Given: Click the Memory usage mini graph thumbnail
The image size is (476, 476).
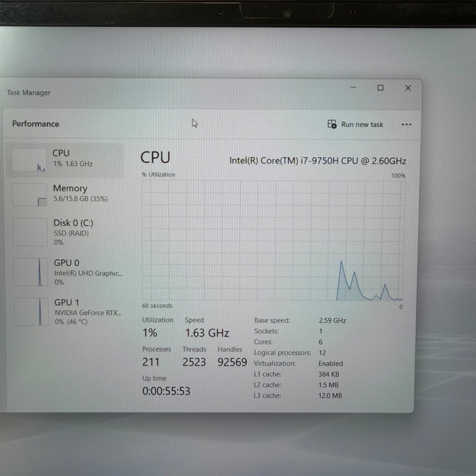Looking at the screenshot, I should pos(30,195).
